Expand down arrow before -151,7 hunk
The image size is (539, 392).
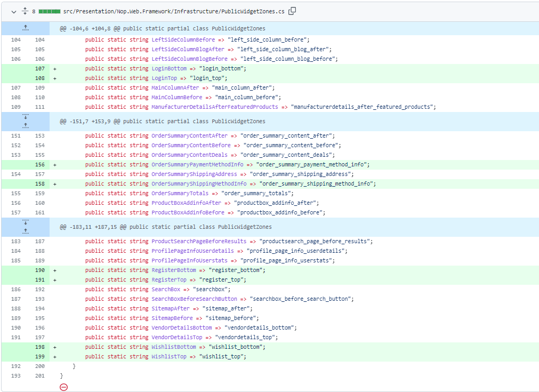[x=26, y=117]
